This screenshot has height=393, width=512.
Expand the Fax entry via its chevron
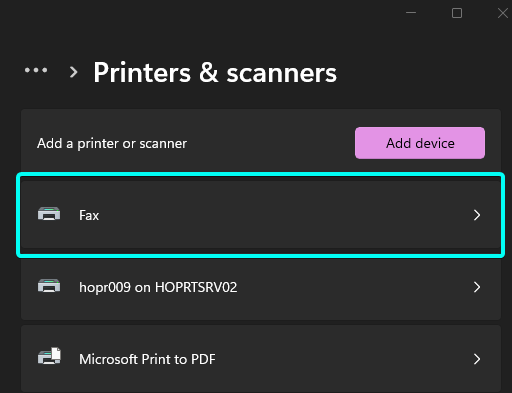[477, 215]
